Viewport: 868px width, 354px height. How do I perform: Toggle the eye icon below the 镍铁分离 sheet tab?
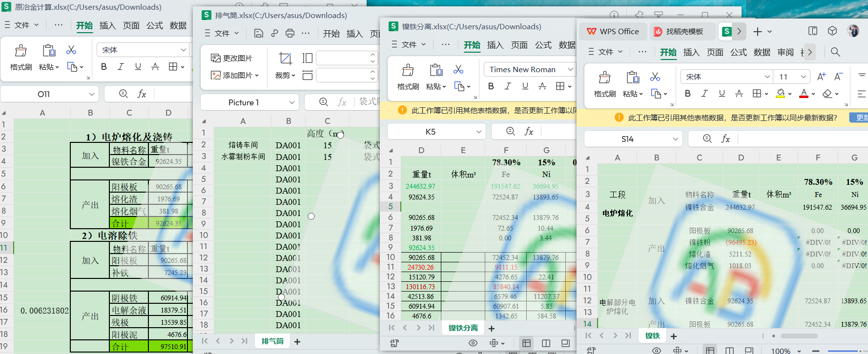[473, 343]
